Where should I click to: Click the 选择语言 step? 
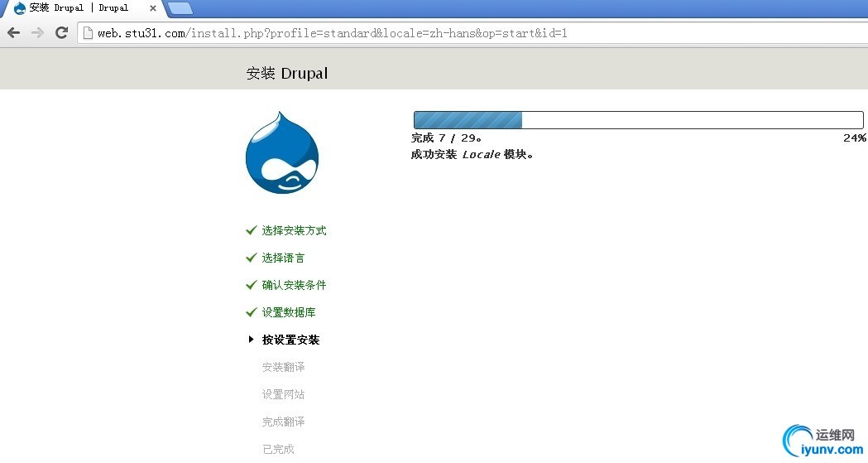coord(283,258)
